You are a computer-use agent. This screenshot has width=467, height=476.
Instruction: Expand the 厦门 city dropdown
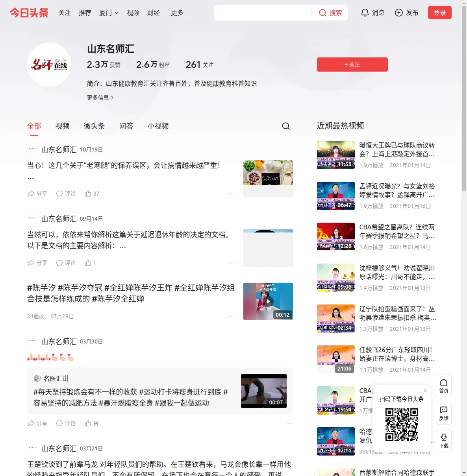click(x=109, y=13)
